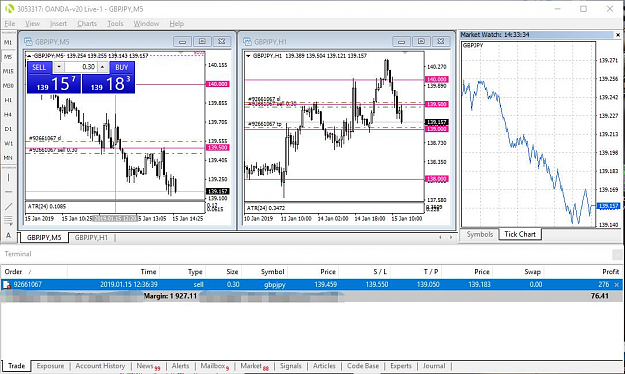Open the Signals terminal tab
Viewport: 625px width, 374px height.
pyautogui.click(x=291, y=366)
